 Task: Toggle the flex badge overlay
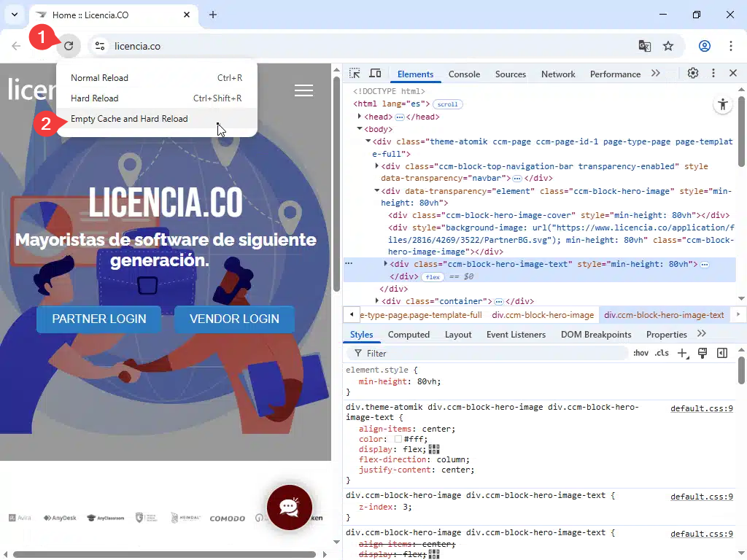coord(433,277)
